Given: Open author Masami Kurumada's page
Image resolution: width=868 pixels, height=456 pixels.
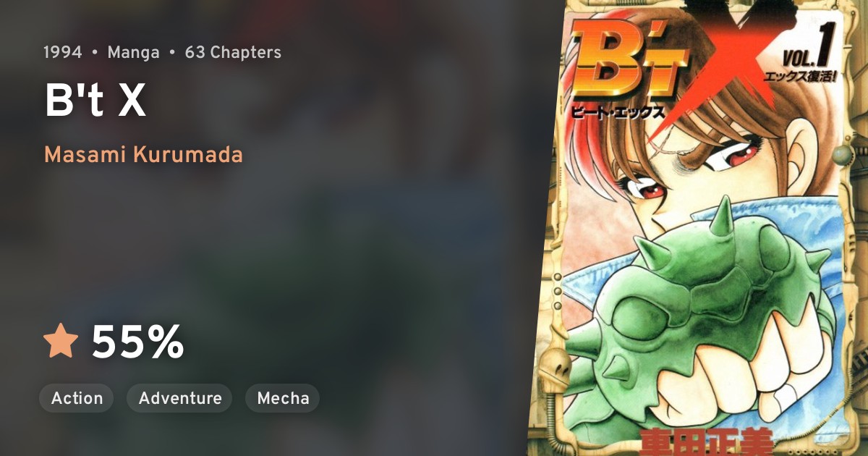Looking at the screenshot, I should coord(143,155).
